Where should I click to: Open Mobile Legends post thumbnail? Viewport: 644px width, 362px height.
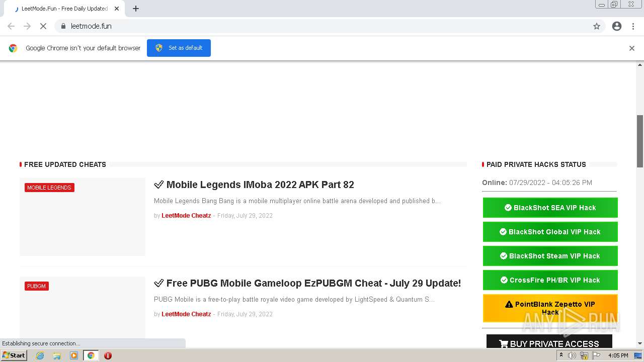tap(83, 217)
